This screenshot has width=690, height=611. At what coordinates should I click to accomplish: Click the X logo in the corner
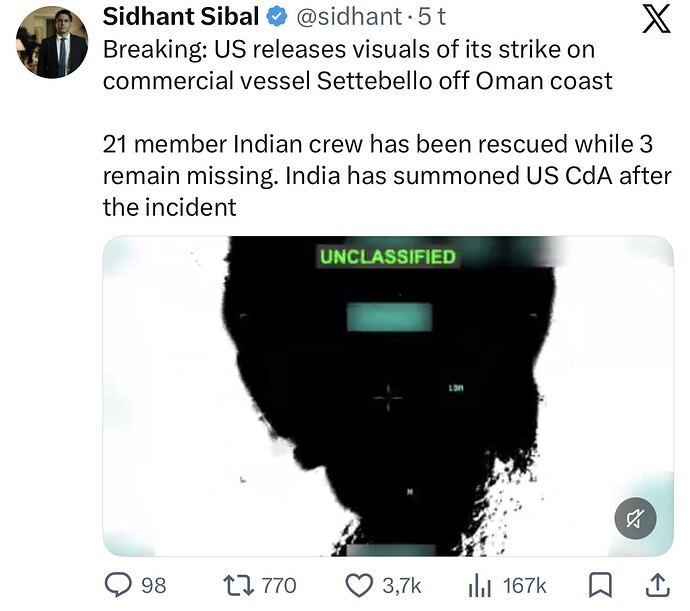tap(656, 20)
